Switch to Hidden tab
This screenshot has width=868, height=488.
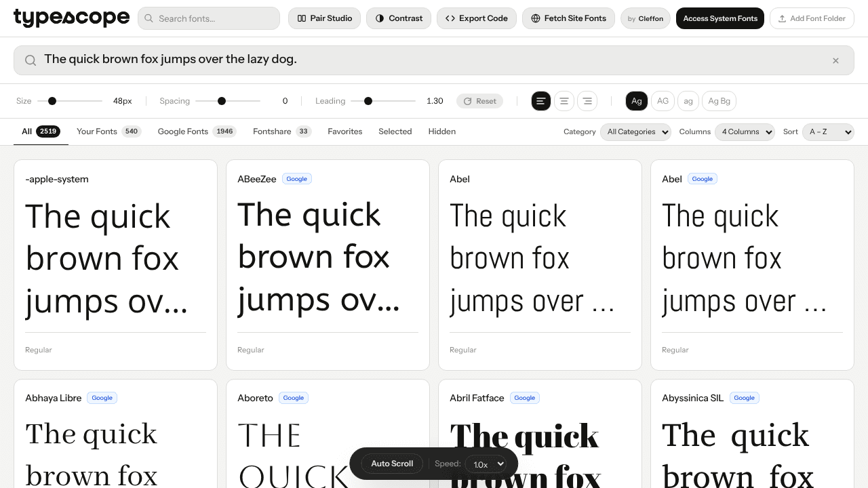point(442,131)
